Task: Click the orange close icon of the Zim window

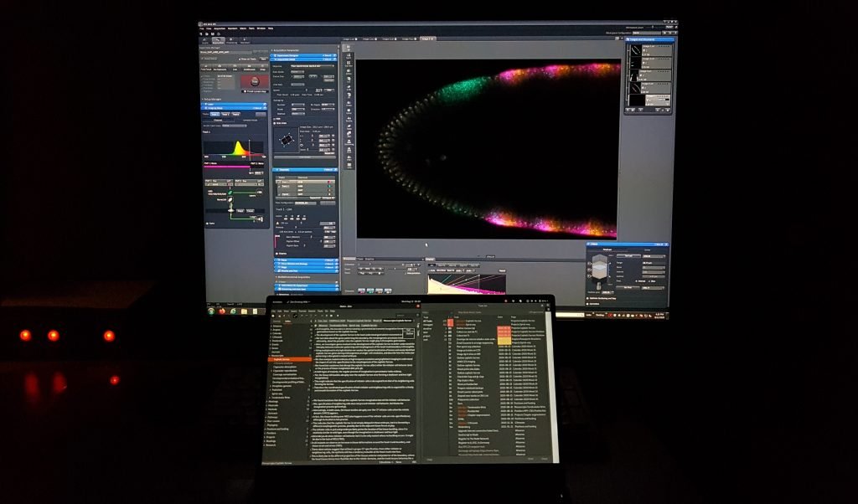Action: 418,306
